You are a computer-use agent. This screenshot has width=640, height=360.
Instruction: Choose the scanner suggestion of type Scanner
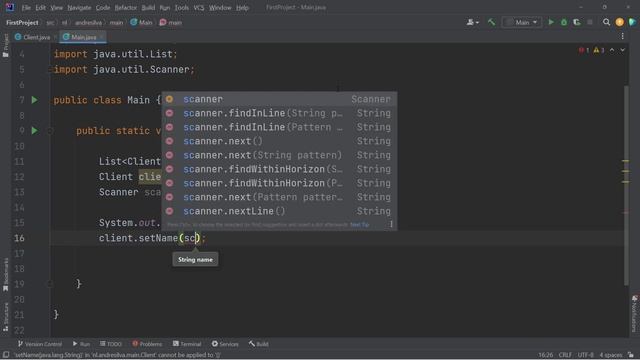pyautogui.click(x=279, y=99)
